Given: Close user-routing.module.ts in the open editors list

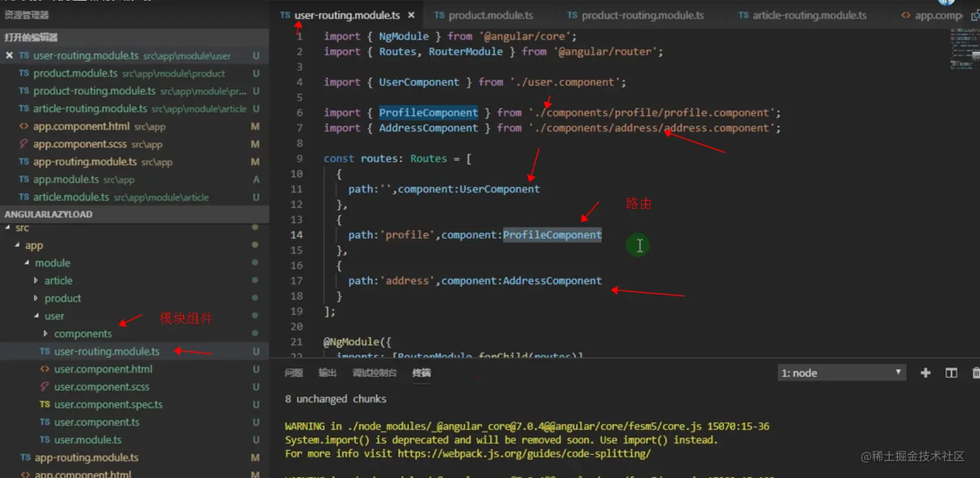Looking at the screenshot, I should point(9,56).
